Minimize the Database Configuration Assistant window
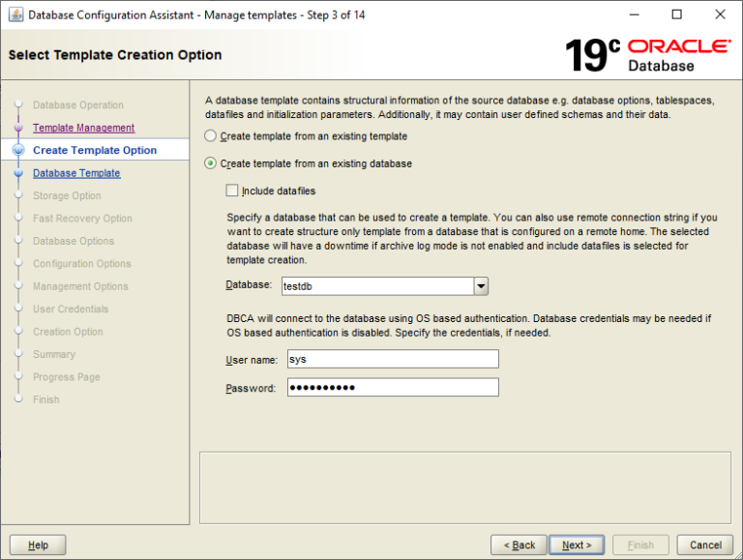743x560 pixels. pyautogui.click(x=634, y=15)
